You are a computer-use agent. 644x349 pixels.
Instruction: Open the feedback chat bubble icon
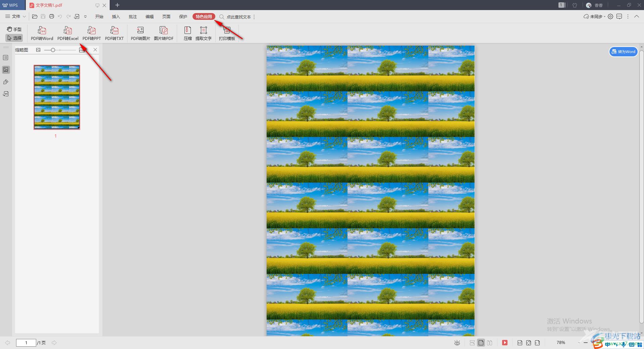(x=619, y=16)
